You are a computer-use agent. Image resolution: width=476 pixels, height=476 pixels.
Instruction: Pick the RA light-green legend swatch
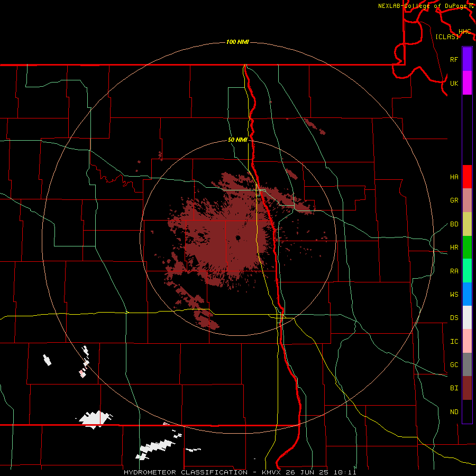[467, 271]
